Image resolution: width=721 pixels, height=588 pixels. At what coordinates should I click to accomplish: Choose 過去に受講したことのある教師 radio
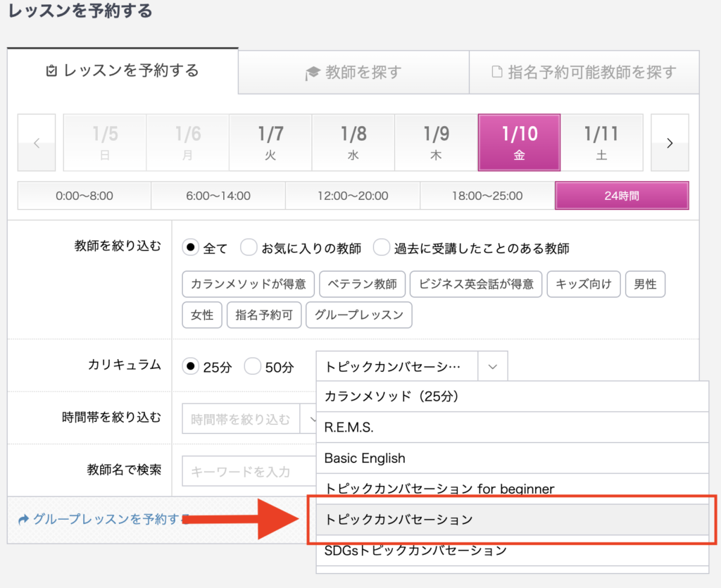(x=381, y=247)
